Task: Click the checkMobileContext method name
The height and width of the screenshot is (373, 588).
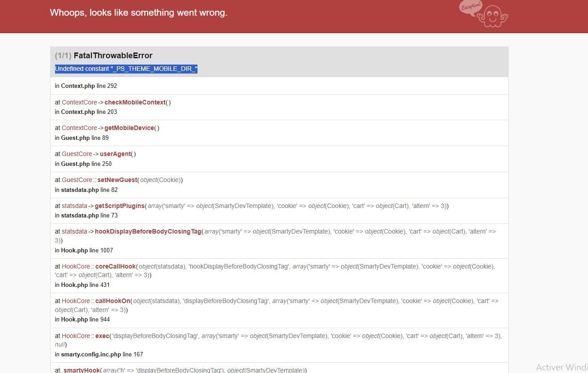Action: pos(135,102)
